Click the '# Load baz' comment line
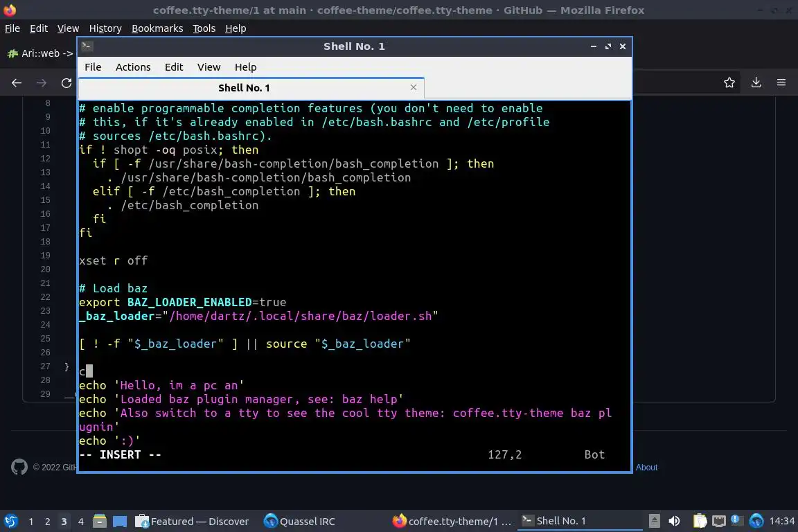This screenshot has height=532, width=798. [113, 288]
